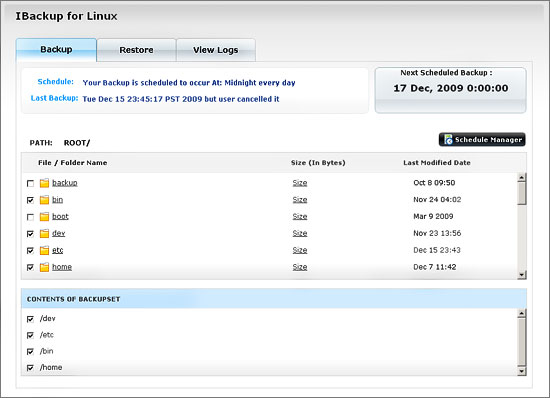Open the Schedule Manager
550x398 pixels.
coord(482,140)
